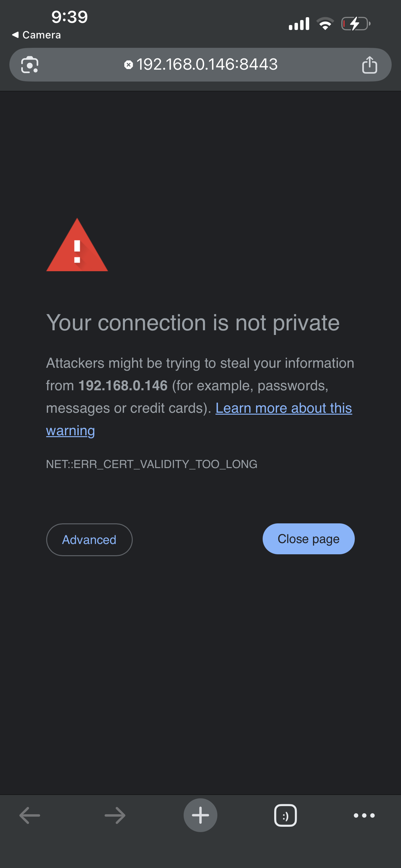Open Google Lens from the address bar
The image size is (401, 868).
tap(29, 65)
